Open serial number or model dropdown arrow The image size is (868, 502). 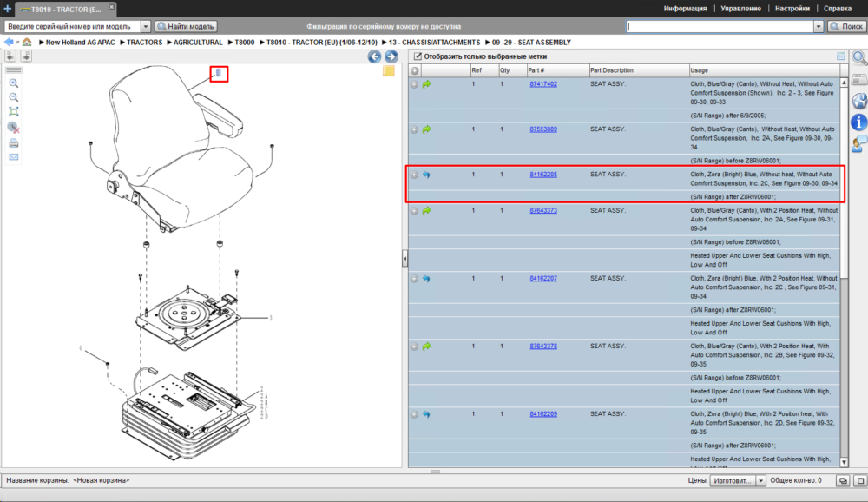coord(146,26)
